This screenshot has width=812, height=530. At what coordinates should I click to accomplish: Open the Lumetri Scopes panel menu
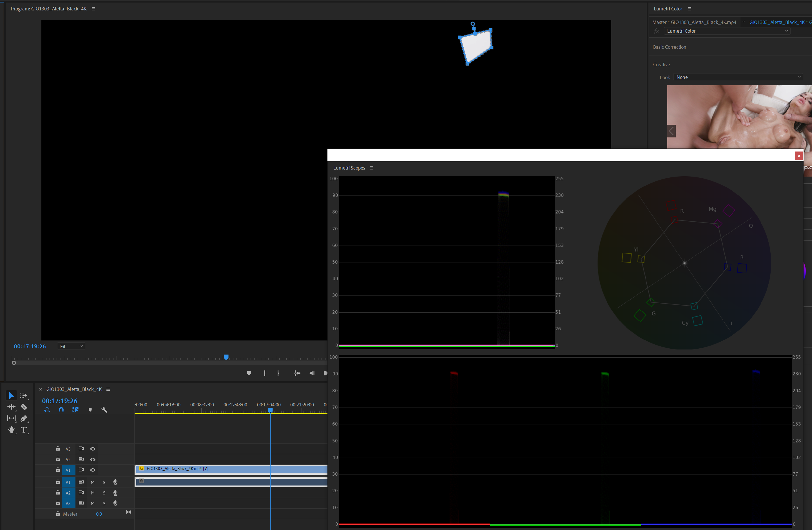[x=372, y=168]
